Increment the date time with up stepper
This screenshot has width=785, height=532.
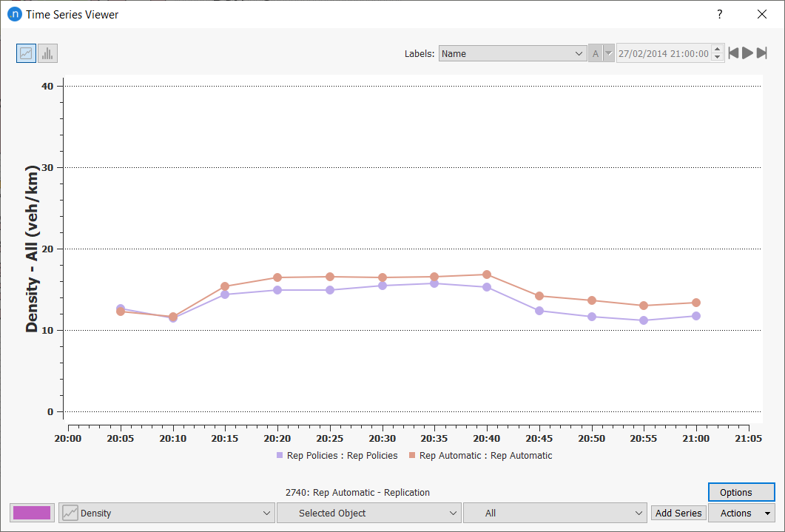(717, 50)
